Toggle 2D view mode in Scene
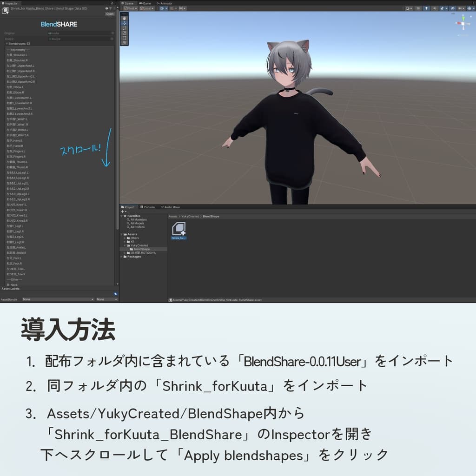Viewport: 476px width, 476px height. (418, 8)
